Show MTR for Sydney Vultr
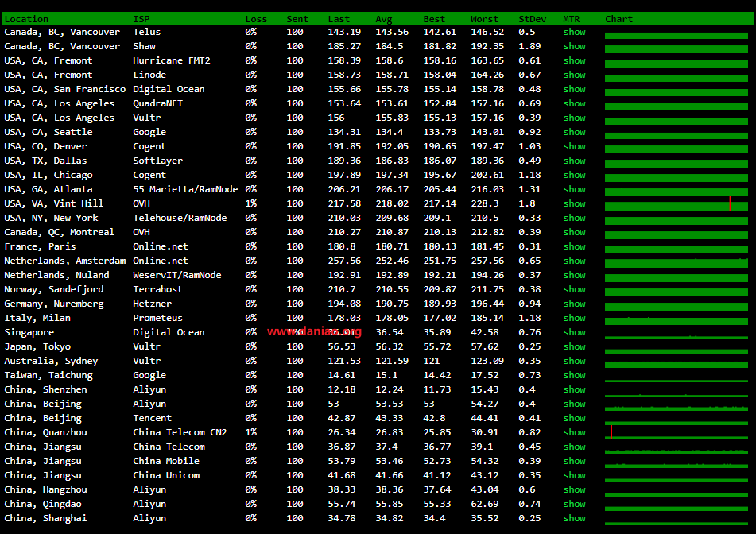 click(x=574, y=361)
